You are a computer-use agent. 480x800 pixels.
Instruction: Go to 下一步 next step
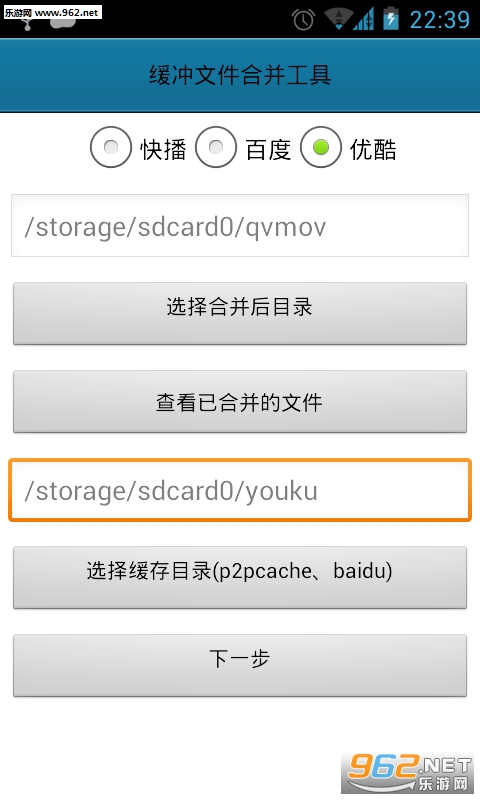pos(240,665)
